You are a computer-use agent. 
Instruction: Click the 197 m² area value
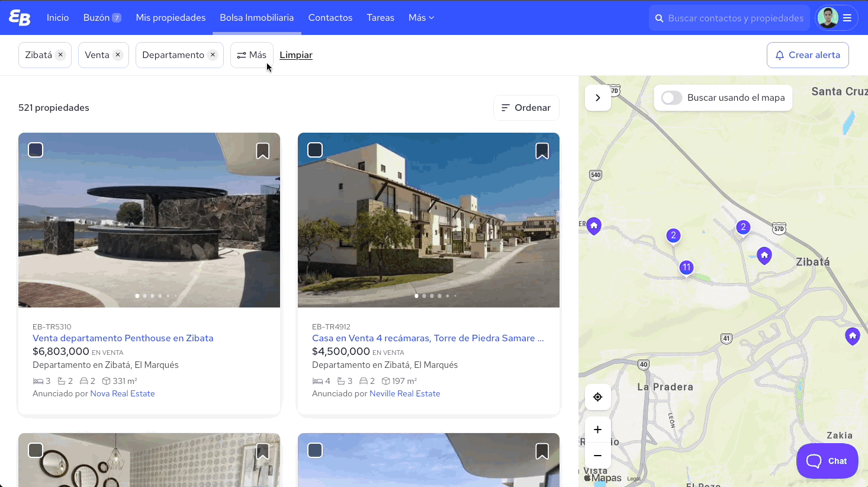[x=404, y=381]
